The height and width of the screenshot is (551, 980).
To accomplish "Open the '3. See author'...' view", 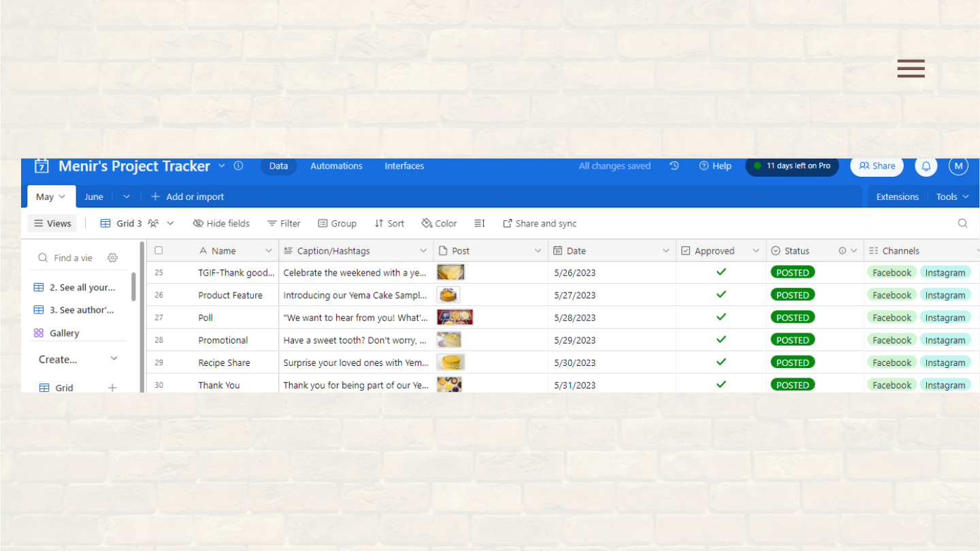I will click(75, 310).
